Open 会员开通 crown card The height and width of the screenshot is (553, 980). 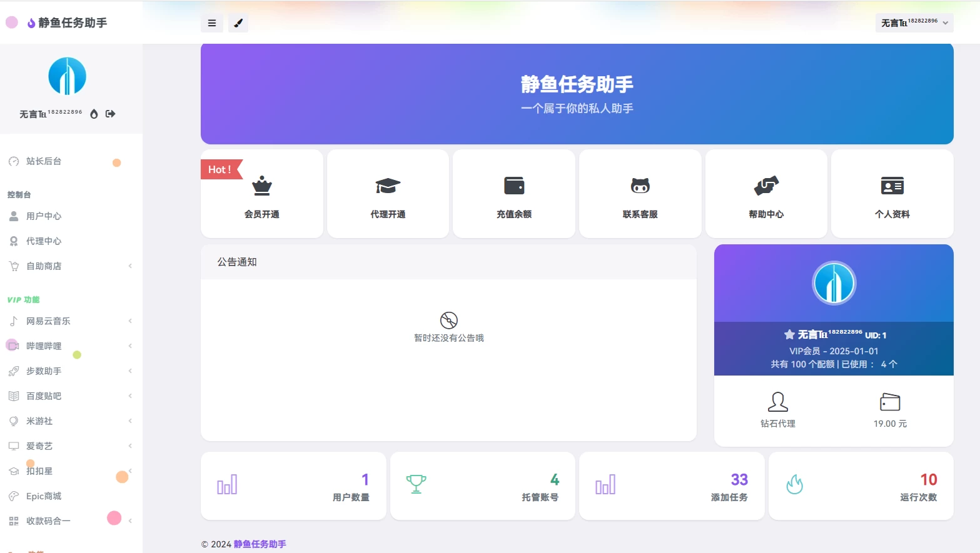point(261,194)
